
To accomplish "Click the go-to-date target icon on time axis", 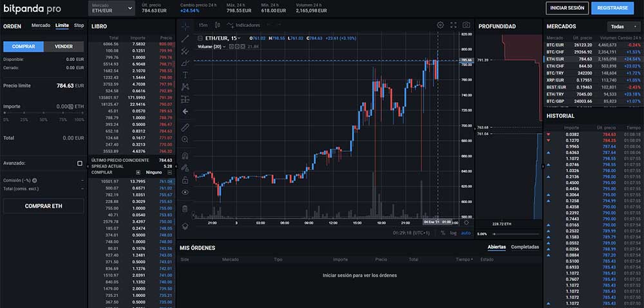I will (466, 222).
